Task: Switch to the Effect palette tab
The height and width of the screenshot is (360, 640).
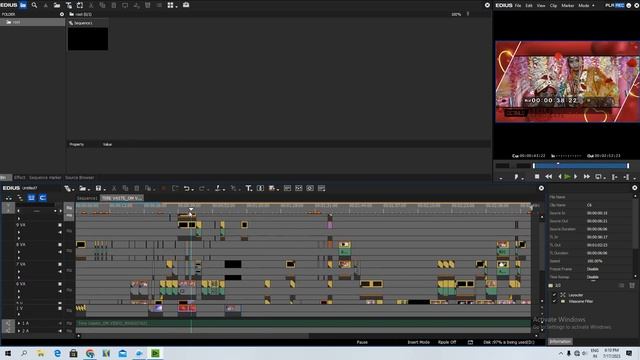Action: pyautogui.click(x=20, y=178)
